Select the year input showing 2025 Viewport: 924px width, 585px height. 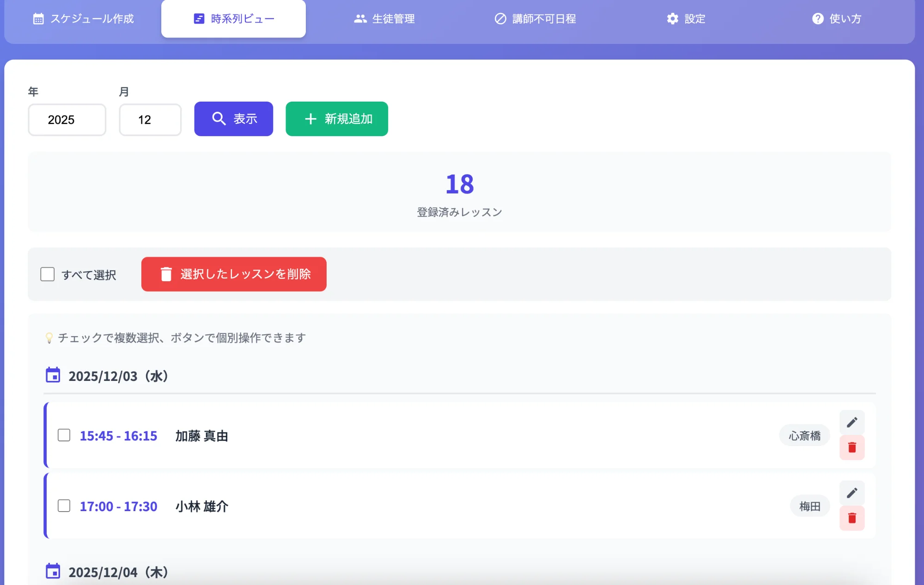click(67, 120)
